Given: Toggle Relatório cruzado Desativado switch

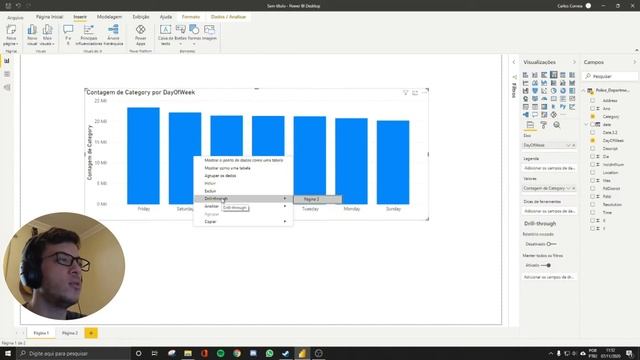Looking at the screenshot, I should pos(551,244).
